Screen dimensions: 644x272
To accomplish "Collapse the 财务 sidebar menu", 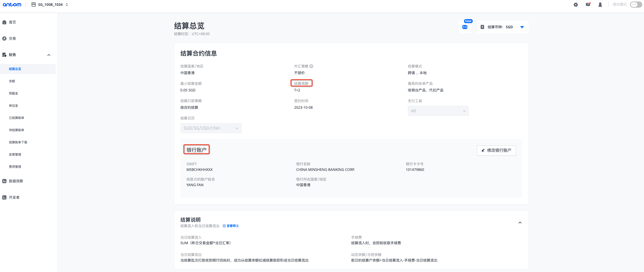I will (49, 55).
